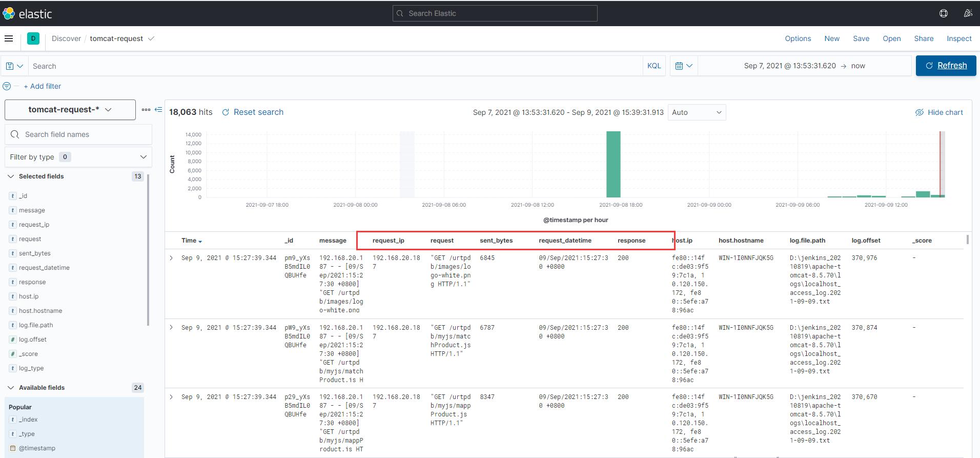The image size is (980, 458).
Task: Hide the histogram chart
Action: coord(939,112)
